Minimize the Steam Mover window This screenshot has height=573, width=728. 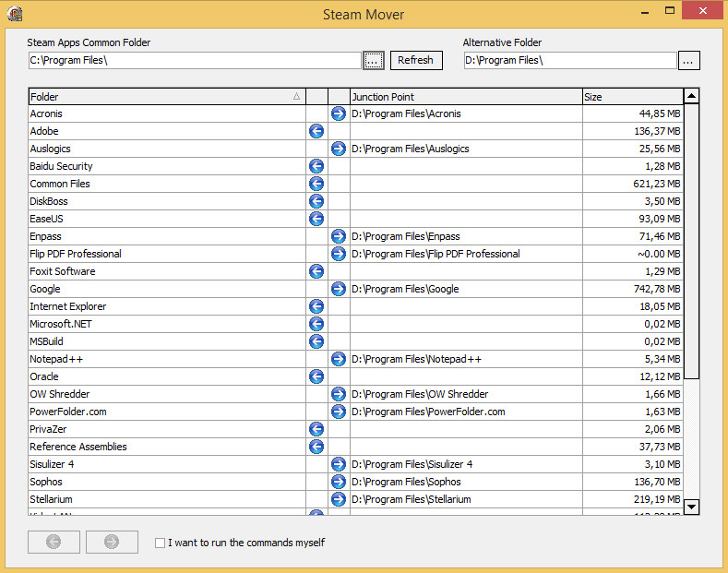pos(645,11)
